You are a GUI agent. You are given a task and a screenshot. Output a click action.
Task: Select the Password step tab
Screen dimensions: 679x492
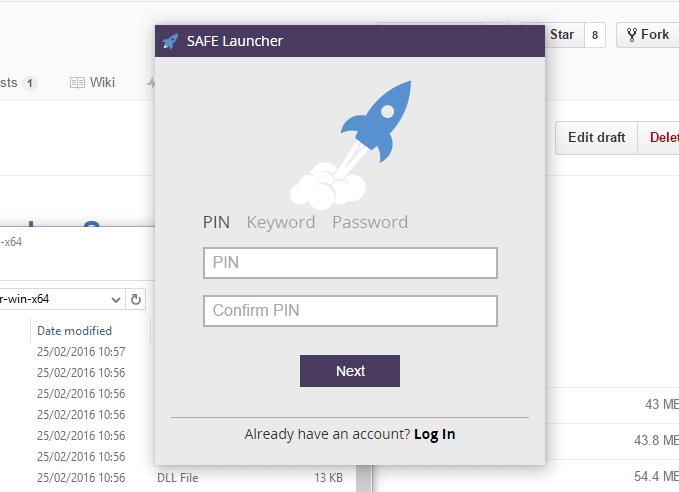coord(370,222)
